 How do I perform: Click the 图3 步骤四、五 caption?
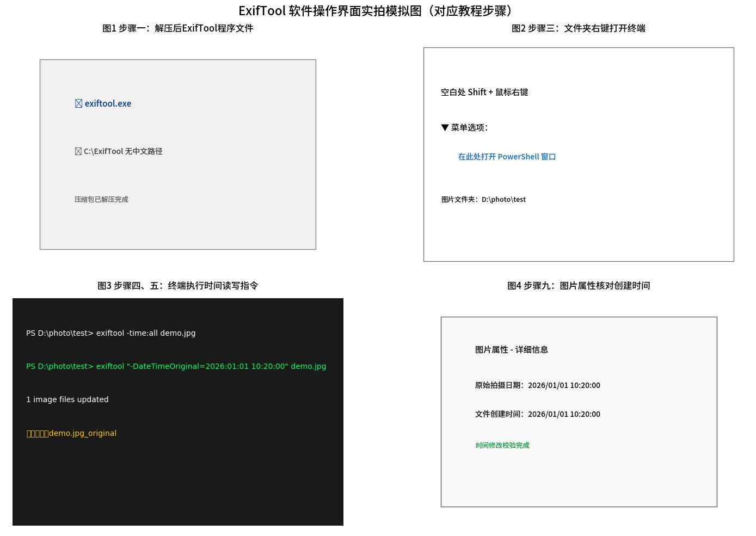coord(178,286)
